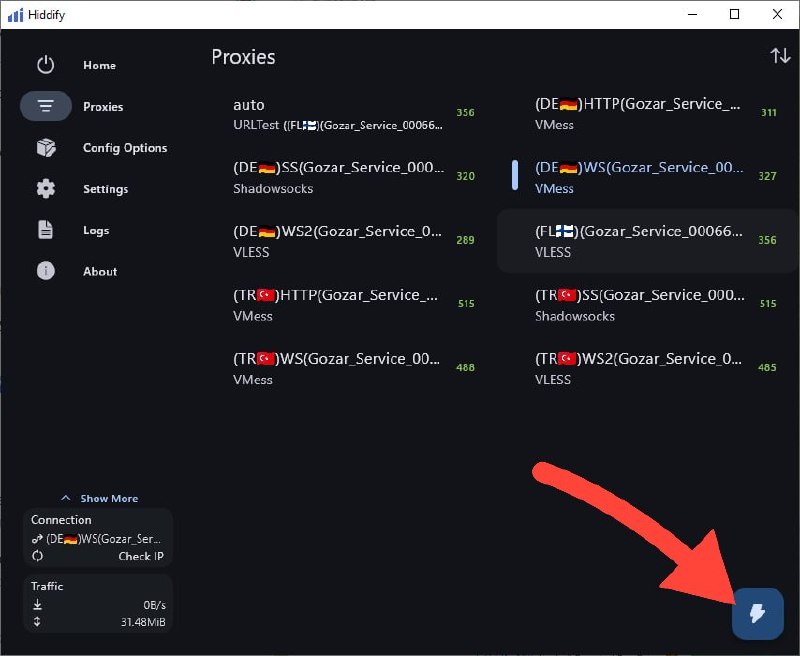Click the Check IP link
800x656 pixels.
141,556
